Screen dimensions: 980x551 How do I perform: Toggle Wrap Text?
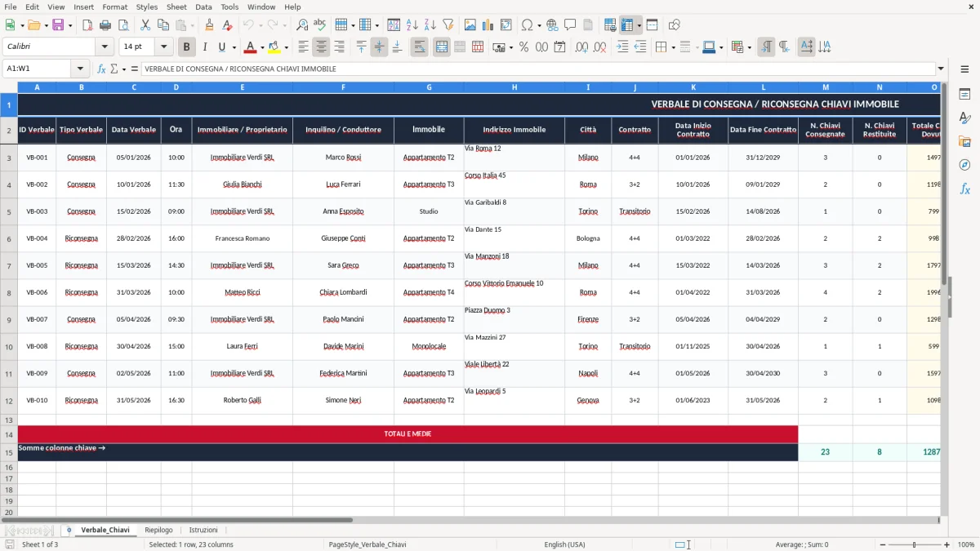point(419,47)
